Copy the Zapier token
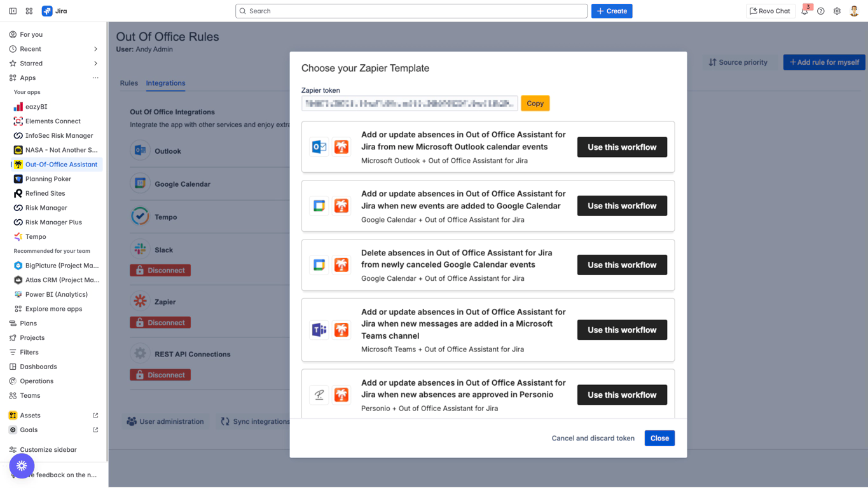The height and width of the screenshot is (488, 868). click(x=535, y=103)
